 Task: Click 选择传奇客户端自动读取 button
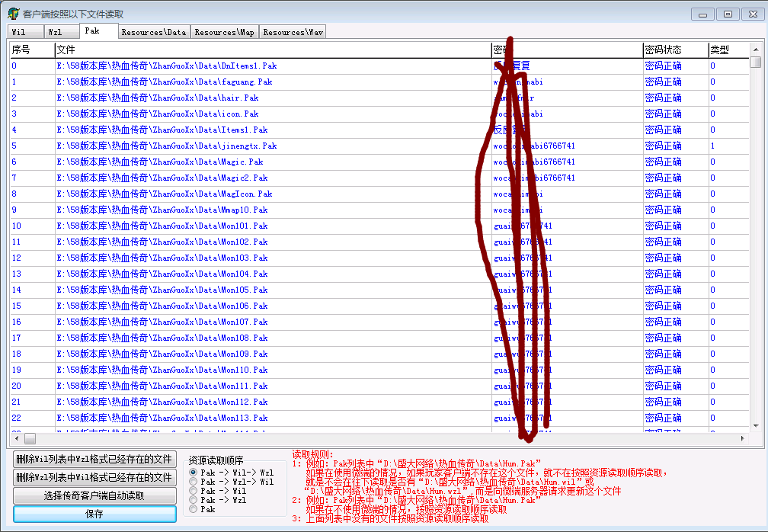(x=94, y=495)
